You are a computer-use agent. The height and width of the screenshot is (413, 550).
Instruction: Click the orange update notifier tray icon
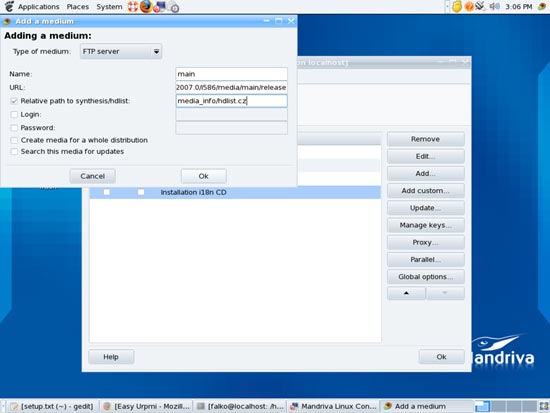(469, 7)
